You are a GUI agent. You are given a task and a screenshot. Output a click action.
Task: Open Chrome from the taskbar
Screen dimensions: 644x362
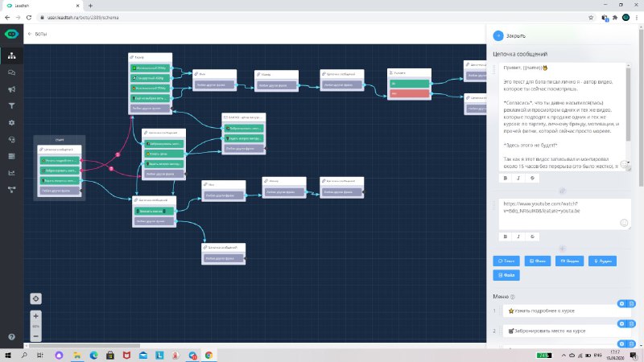click(x=208, y=355)
